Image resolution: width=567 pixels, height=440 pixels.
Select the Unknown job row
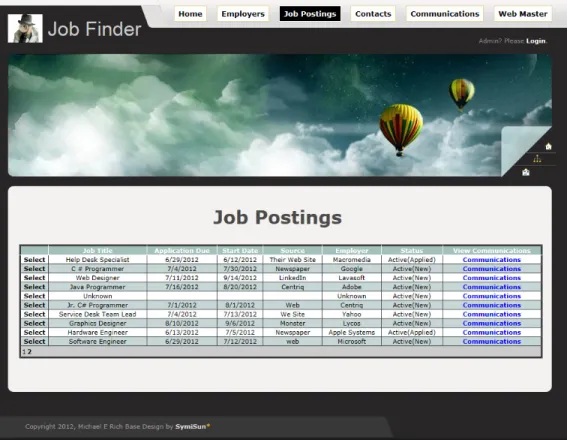(x=34, y=296)
